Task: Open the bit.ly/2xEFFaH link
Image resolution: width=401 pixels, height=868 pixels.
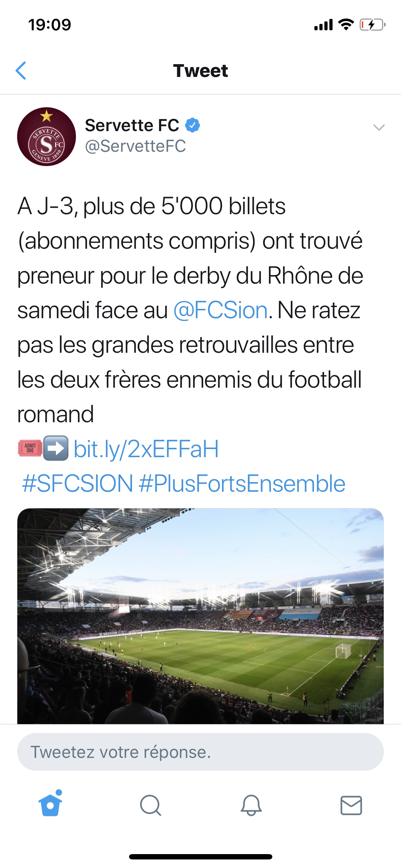Action: [x=146, y=449]
